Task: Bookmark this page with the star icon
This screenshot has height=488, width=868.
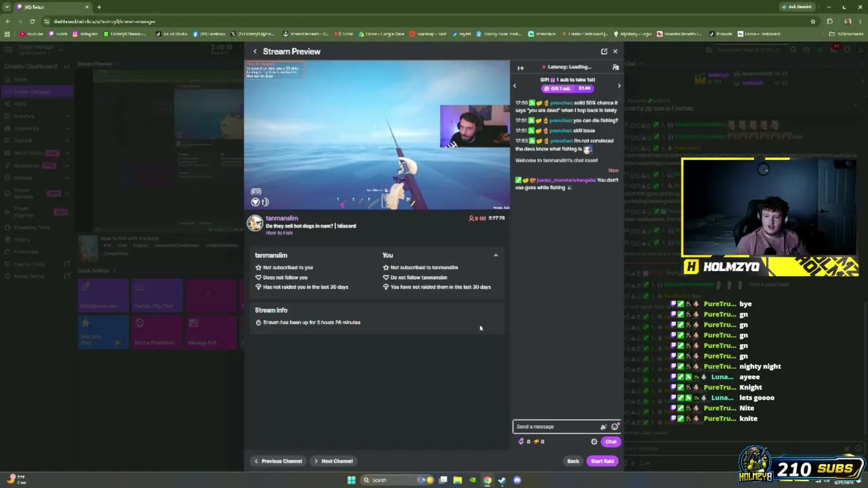Action: click(x=812, y=21)
